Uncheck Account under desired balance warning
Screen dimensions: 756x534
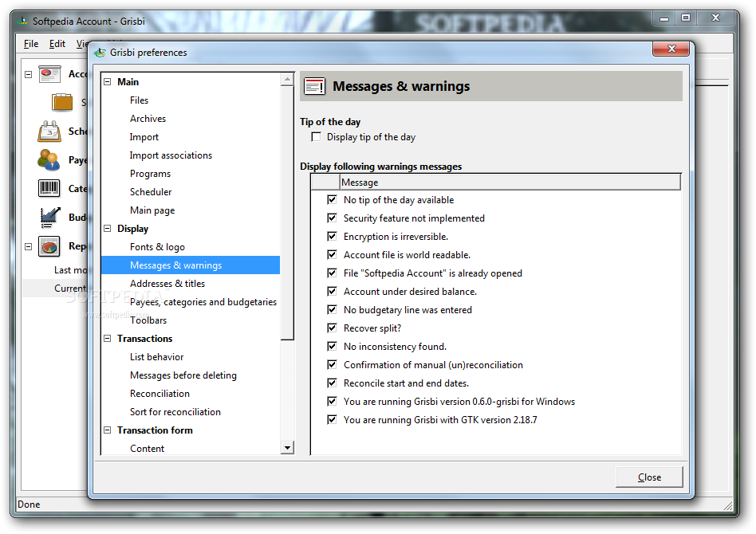(x=332, y=291)
